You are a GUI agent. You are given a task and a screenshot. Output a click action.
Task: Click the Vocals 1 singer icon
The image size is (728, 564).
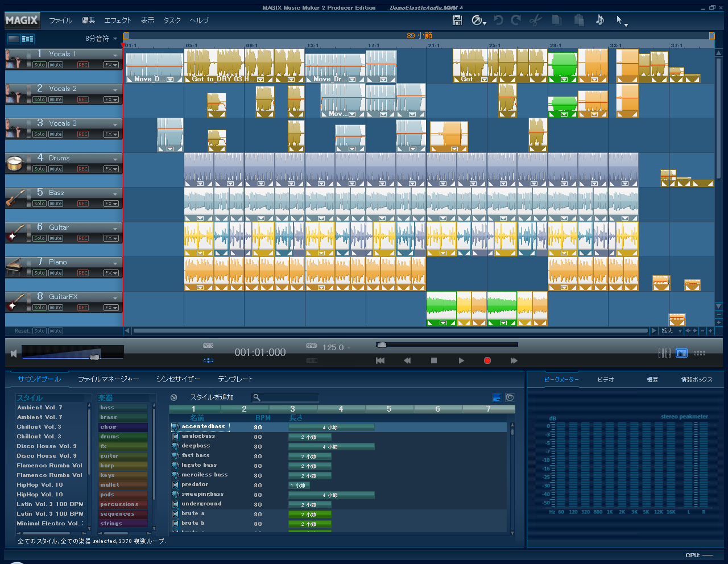(x=14, y=59)
